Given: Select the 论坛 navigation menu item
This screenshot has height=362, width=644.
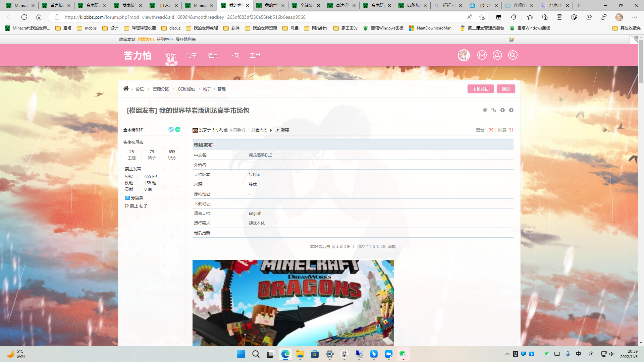Looking at the screenshot, I should click(x=170, y=55).
